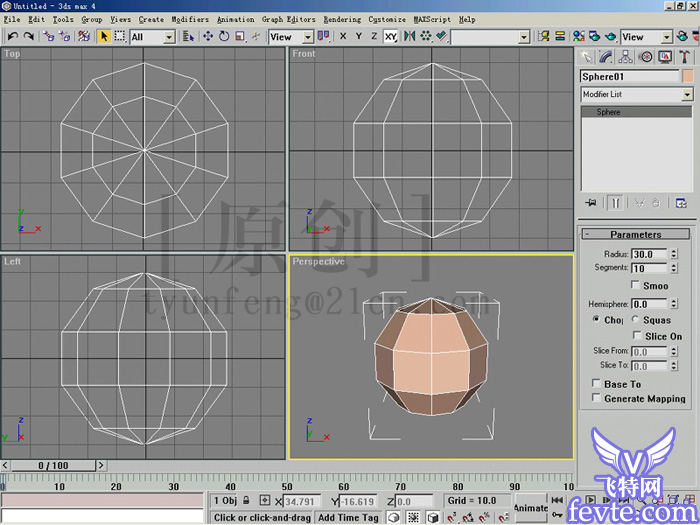This screenshot has width=700, height=525.
Task: Switch to the Modify panel tab
Action: pos(606,57)
